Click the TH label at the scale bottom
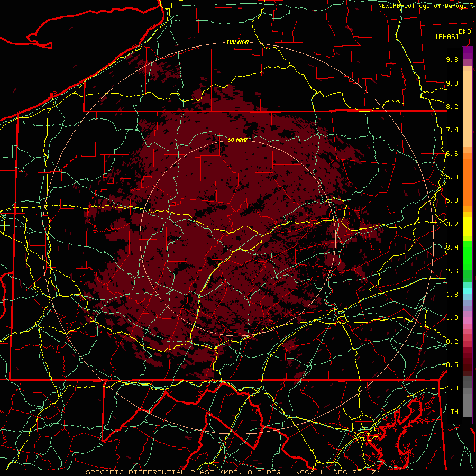The image size is (476, 476). 454,412
